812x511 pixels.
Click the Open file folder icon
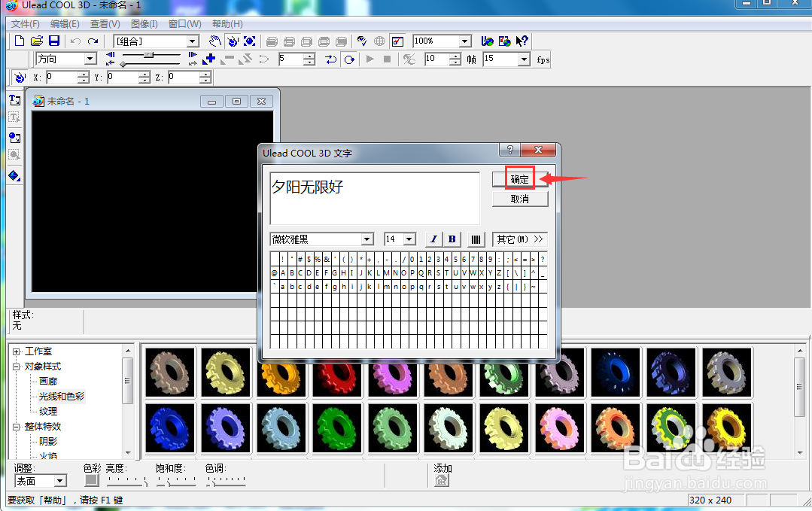[x=37, y=41]
